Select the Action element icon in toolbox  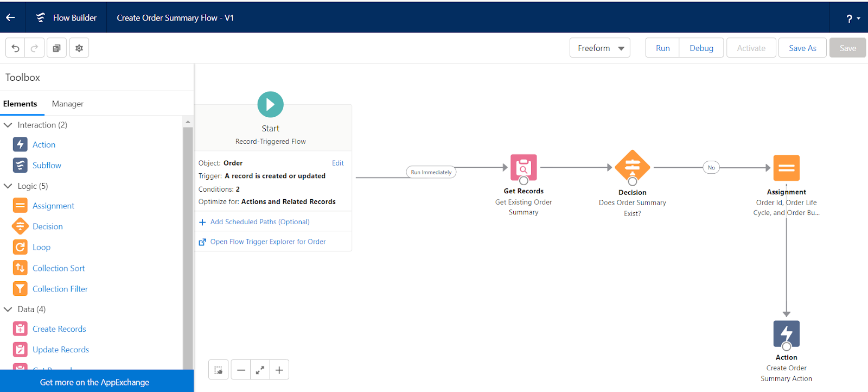pyautogui.click(x=20, y=144)
